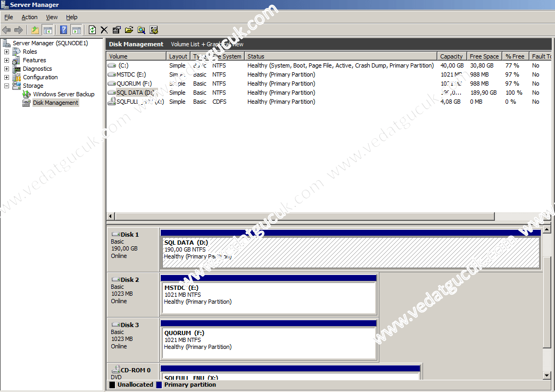The height and width of the screenshot is (392, 555).
Task: Click the black Unallocated legend swatch
Action: coord(112,385)
